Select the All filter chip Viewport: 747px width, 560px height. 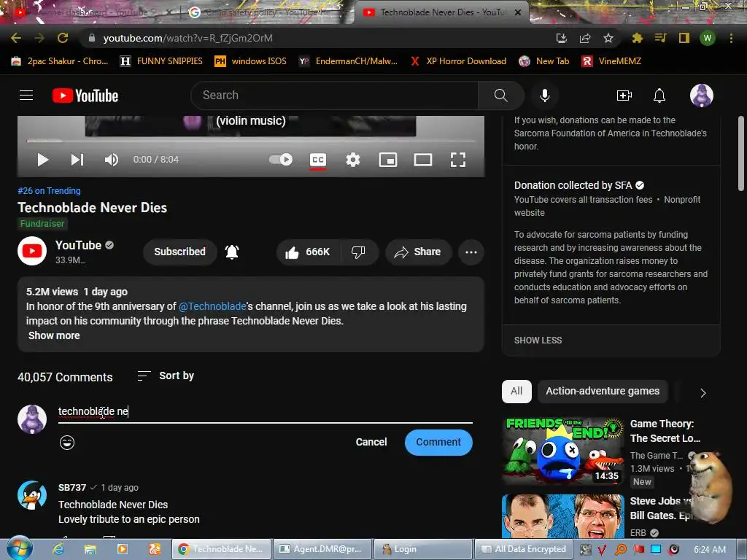click(x=516, y=391)
